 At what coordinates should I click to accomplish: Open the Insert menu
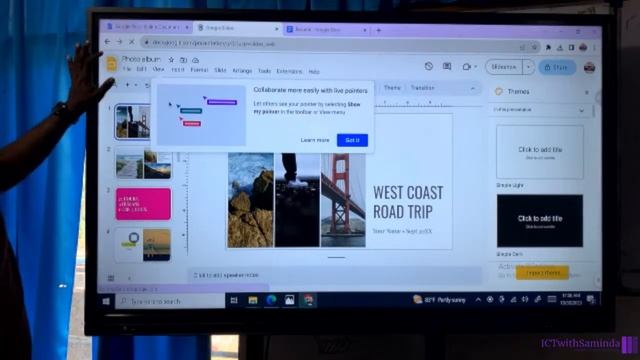[178, 70]
